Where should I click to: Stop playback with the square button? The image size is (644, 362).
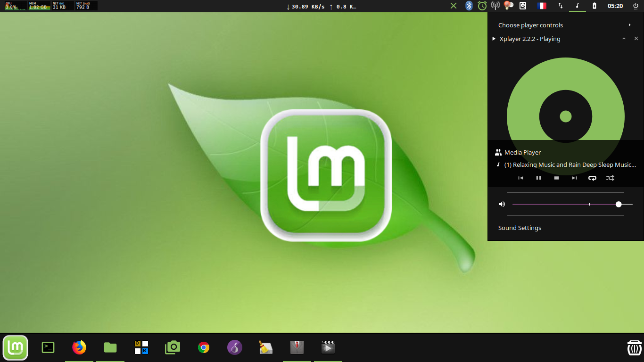[x=556, y=178]
